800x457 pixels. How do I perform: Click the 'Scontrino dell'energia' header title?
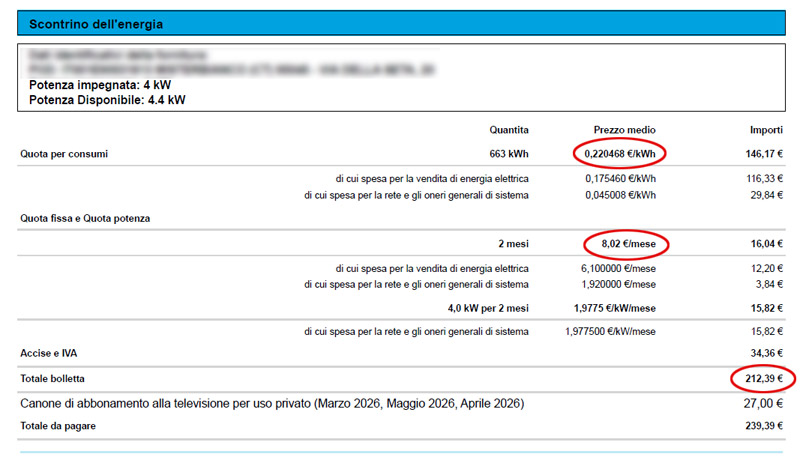[96, 24]
